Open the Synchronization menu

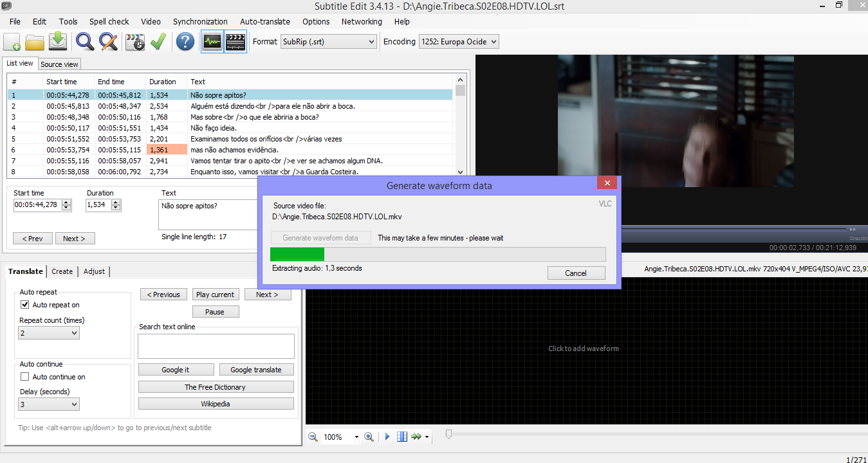pyautogui.click(x=200, y=21)
